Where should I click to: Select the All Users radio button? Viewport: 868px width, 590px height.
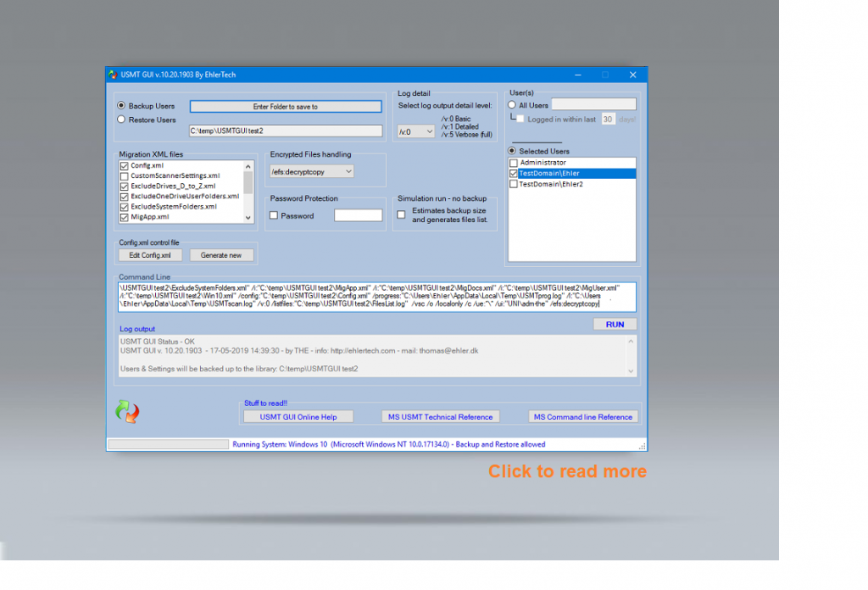coord(511,103)
